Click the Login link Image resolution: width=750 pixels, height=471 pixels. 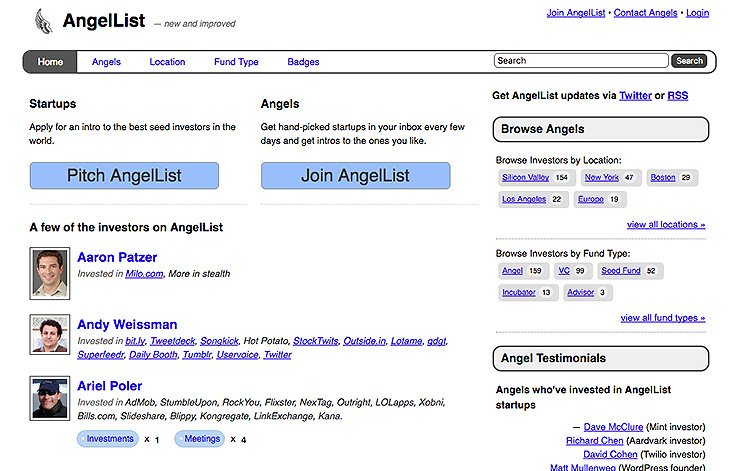(697, 13)
